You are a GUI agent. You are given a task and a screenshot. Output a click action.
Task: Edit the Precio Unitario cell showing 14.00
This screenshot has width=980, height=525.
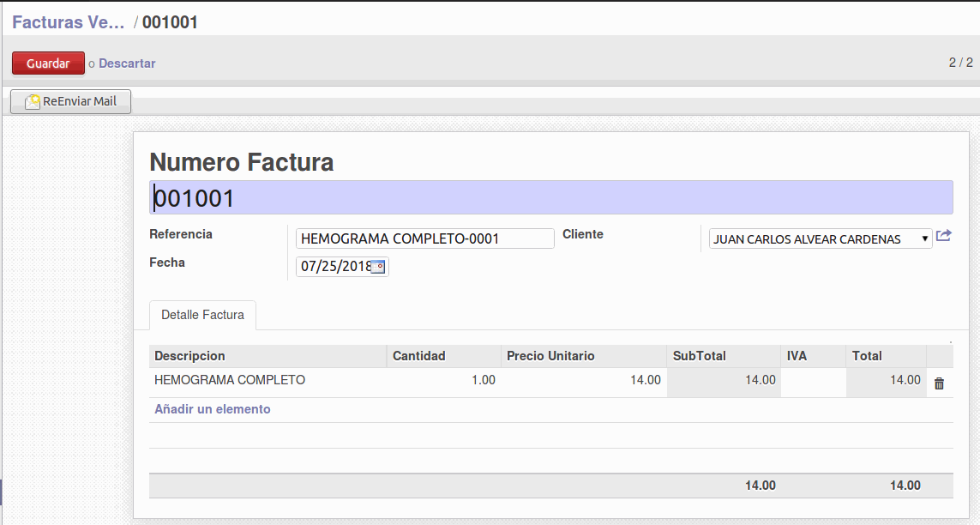[583, 380]
